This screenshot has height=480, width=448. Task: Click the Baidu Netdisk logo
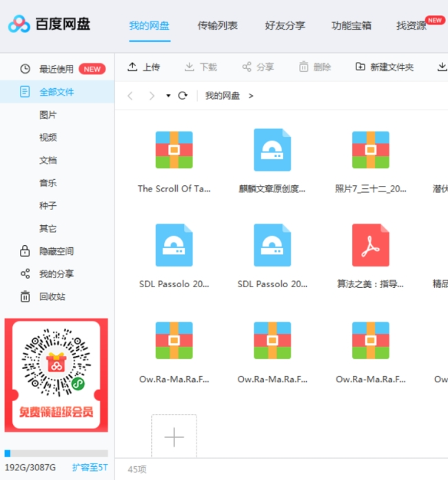point(50,24)
